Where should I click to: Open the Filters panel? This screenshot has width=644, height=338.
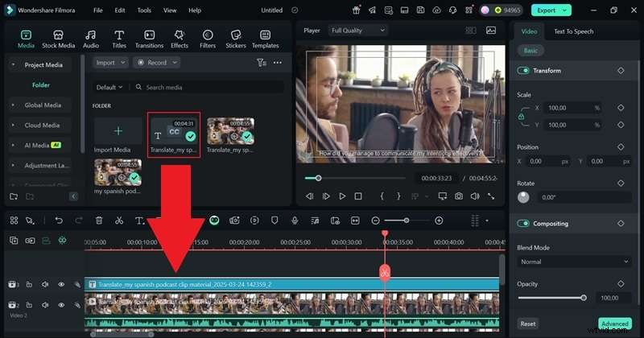[208, 39]
